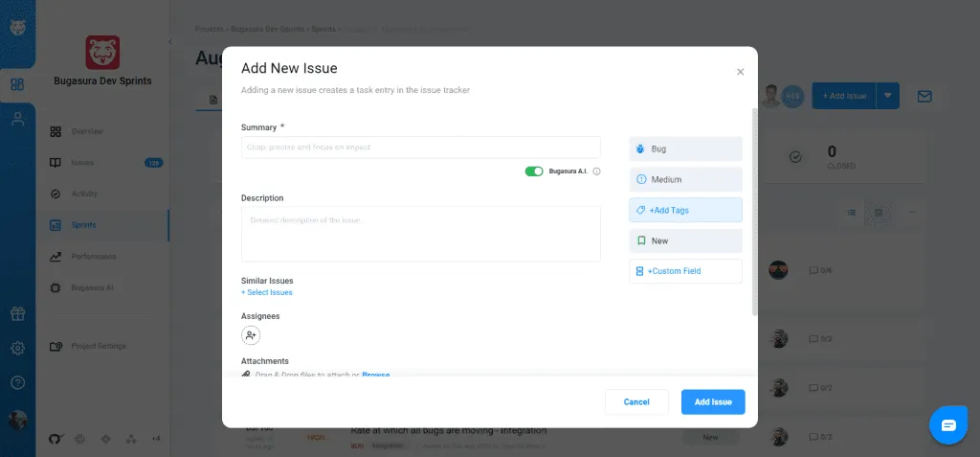Open the three-dots more options menu

[912, 213]
